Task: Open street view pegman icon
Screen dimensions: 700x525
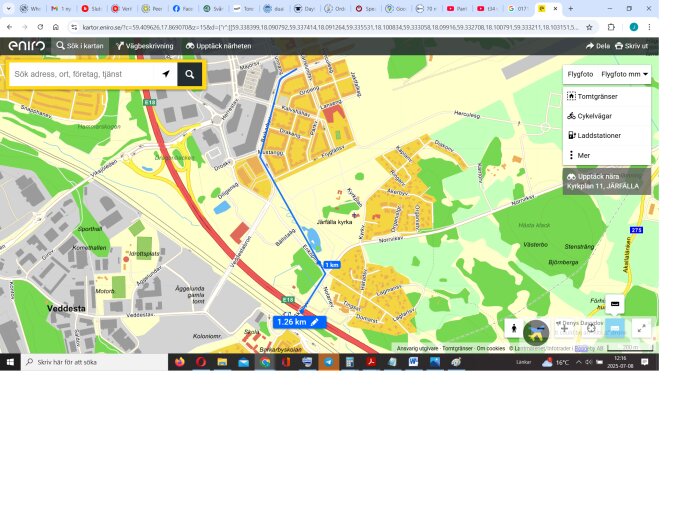Action: pos(514,329)
